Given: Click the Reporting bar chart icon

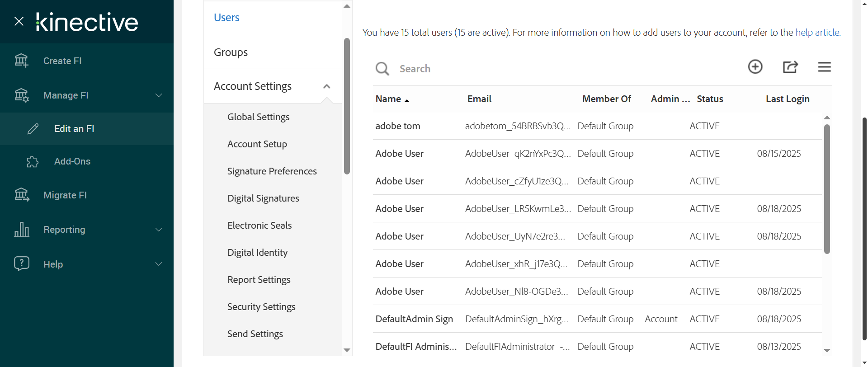Looking at the screenshot, I should [22, 230].
